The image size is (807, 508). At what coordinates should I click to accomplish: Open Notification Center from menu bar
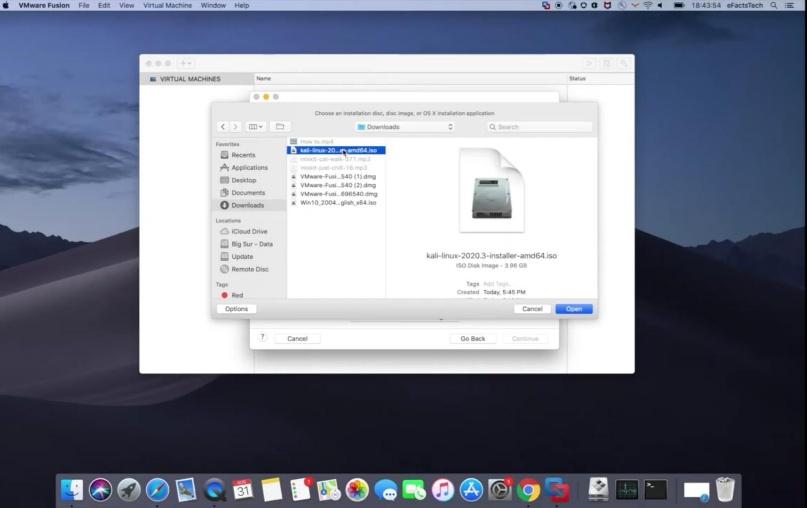[790, 5]
